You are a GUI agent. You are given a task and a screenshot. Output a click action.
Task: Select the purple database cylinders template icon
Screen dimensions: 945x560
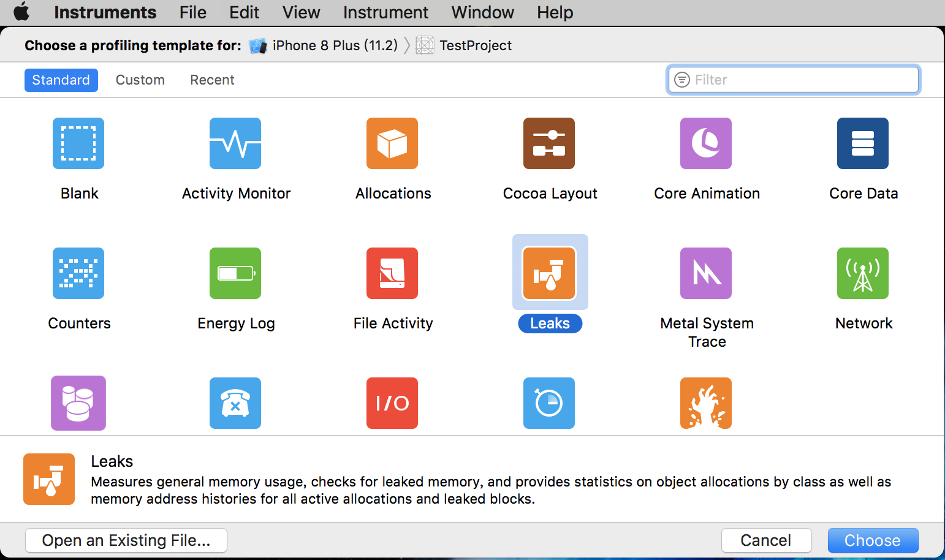point(78,403)
